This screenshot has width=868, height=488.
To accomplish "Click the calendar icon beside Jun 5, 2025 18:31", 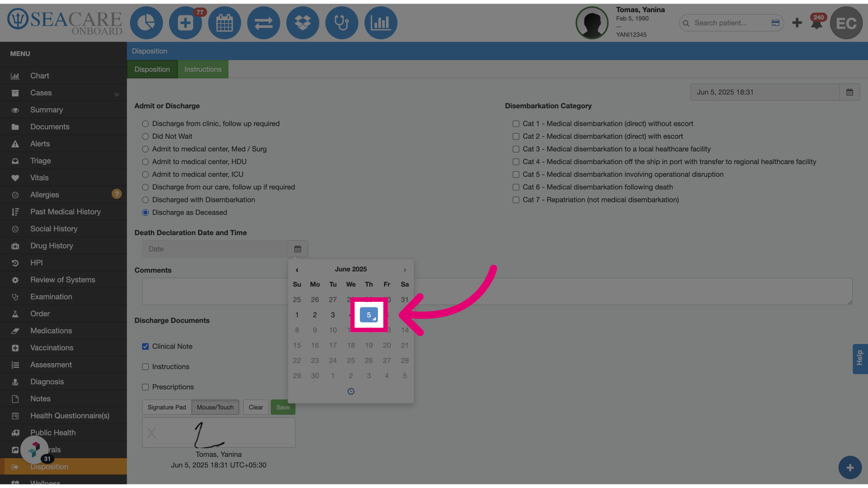I will [x=849, y=92].
